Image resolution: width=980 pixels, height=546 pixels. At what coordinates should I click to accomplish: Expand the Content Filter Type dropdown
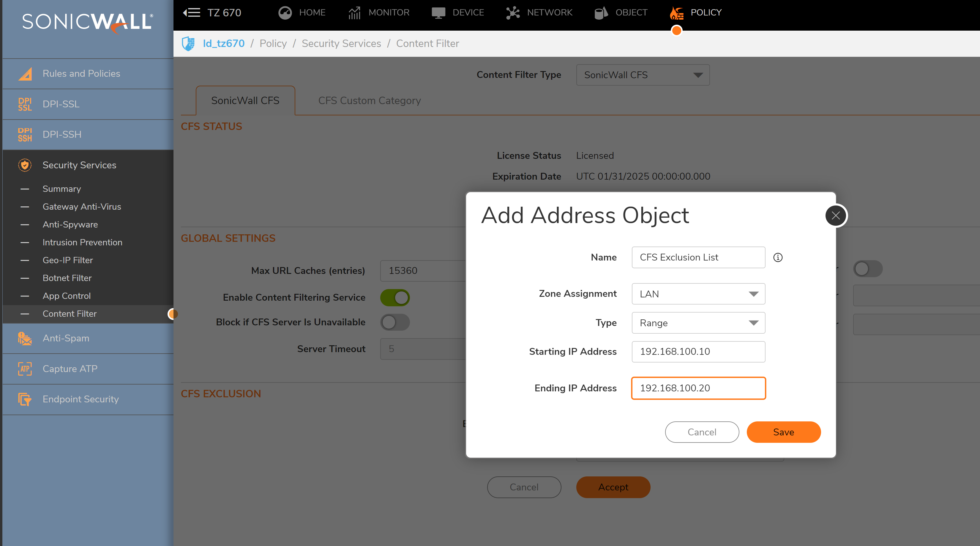pyautogui.click(x=643, y=75)
